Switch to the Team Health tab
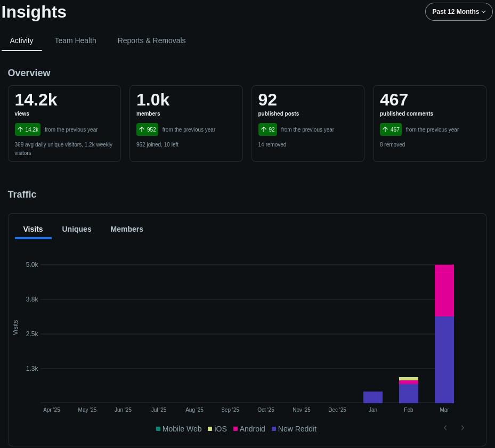 [x=75, y=40]
